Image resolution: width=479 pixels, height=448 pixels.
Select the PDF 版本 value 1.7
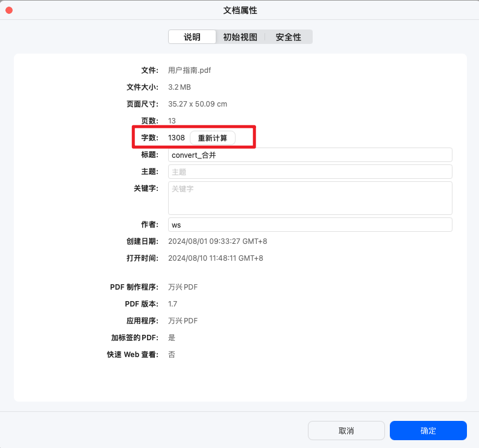(172, 304)
